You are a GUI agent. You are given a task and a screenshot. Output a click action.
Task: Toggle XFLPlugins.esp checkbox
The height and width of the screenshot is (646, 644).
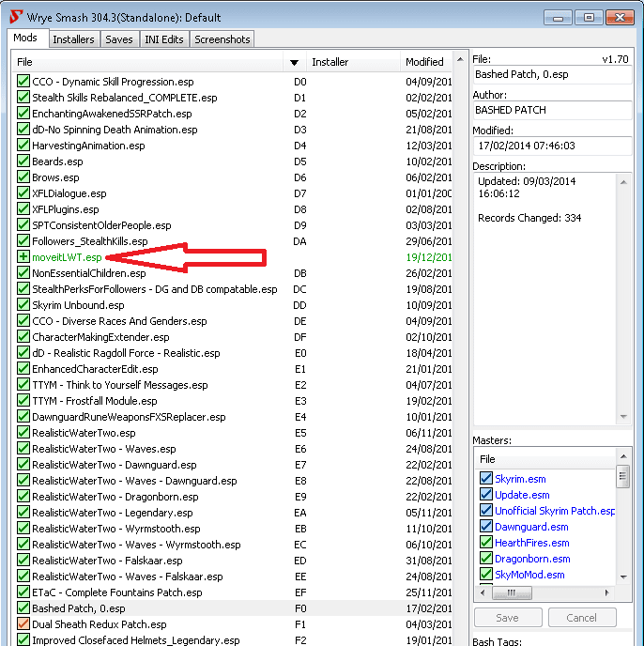coord(23,208)
